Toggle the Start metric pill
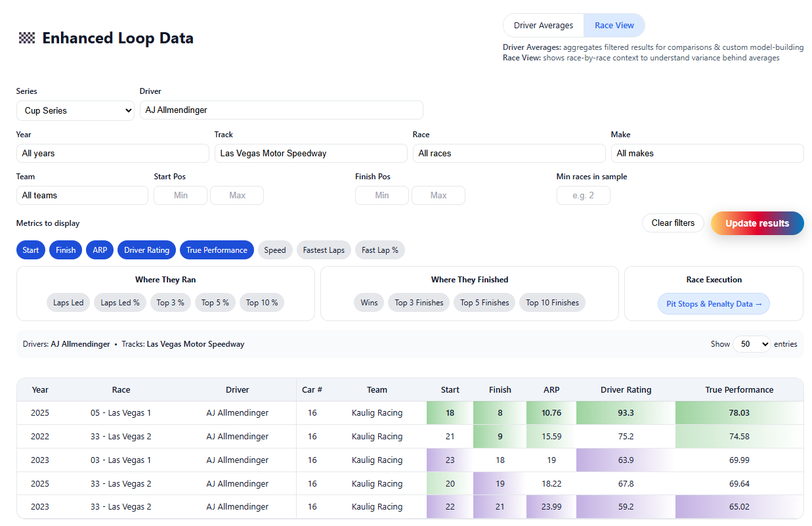812x526 pixels. (x=31, y=250)
